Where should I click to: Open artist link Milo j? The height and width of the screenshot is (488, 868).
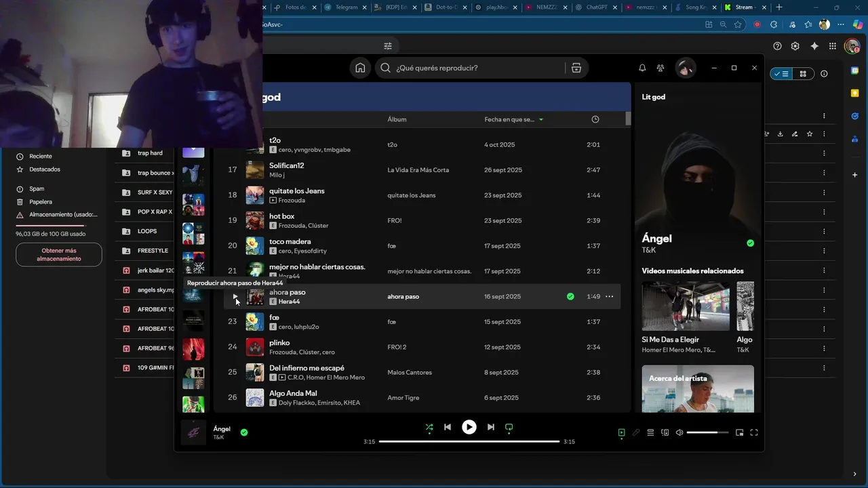point(277,175)
